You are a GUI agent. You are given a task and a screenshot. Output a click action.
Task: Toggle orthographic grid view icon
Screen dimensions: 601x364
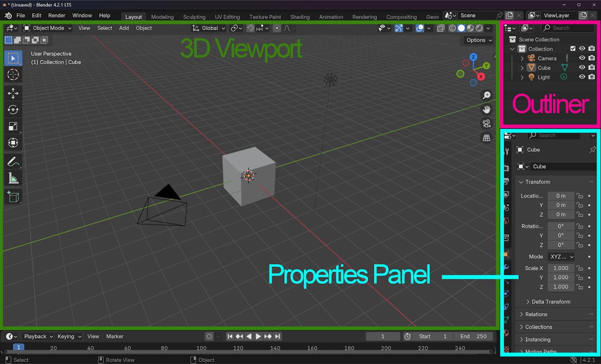click(486, 138)
